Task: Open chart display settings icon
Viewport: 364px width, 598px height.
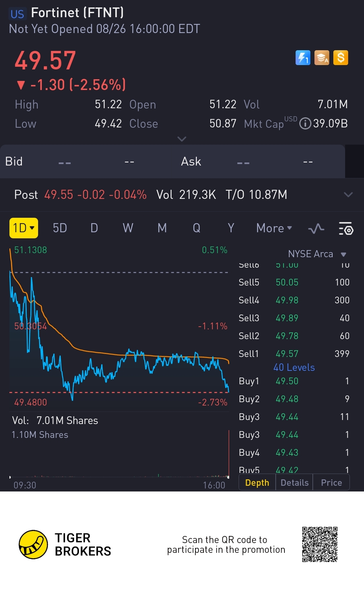Action: 346,229
